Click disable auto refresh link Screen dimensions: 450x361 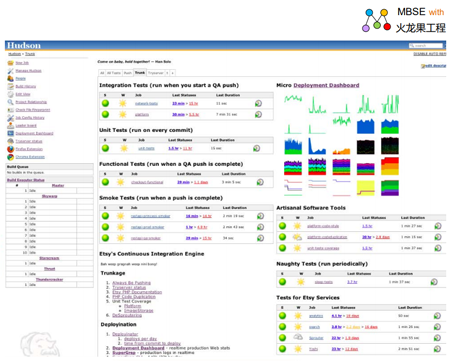coord(430,54)
